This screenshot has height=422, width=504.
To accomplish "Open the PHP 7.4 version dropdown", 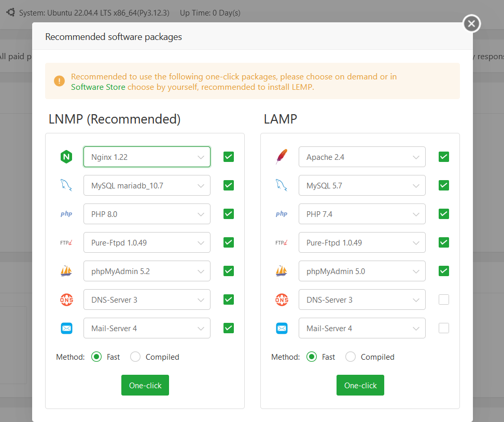I will coord(362,214).
